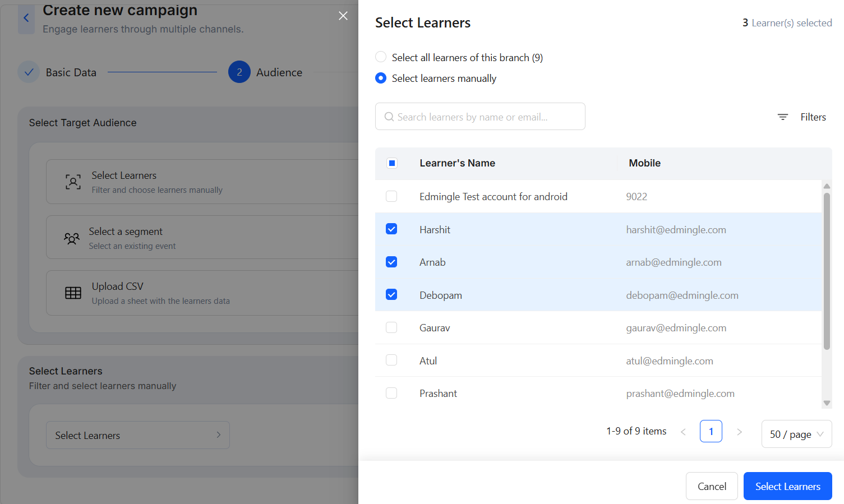This screenshot has height=504, width=844.
Task: Click the 9022 mobile value
Action: [637, 197]
